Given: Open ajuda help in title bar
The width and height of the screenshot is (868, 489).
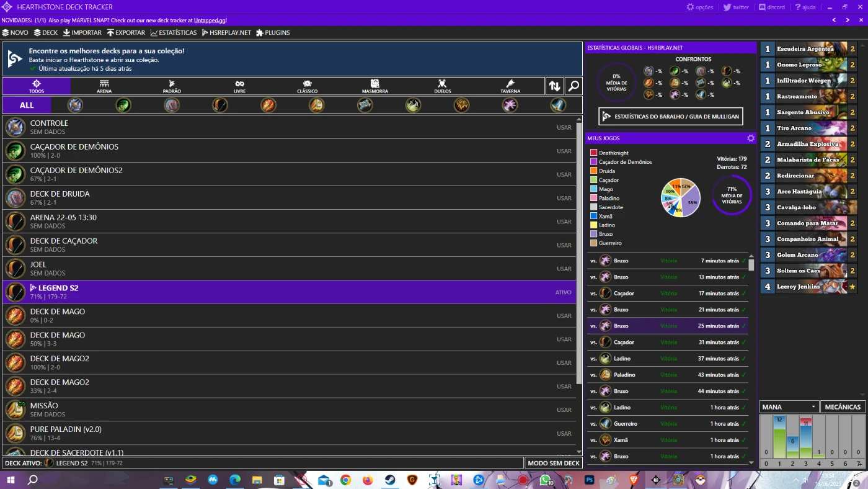Looking at the screenshot, I should [x=805, y=7].
